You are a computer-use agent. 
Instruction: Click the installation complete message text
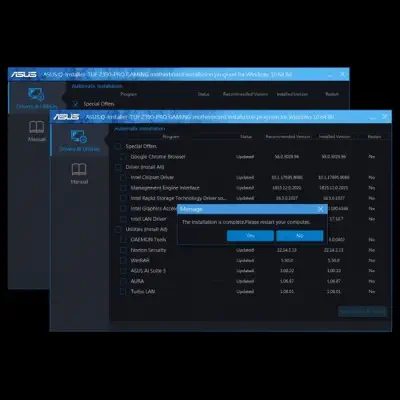pyautogui.click(x=246, y=222)
